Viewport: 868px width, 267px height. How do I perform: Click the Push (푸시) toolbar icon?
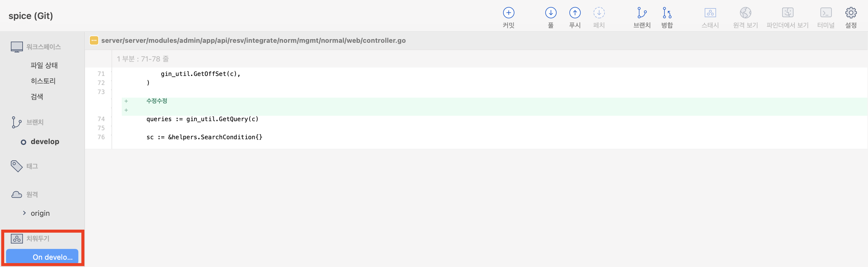(x=575, y=13)
